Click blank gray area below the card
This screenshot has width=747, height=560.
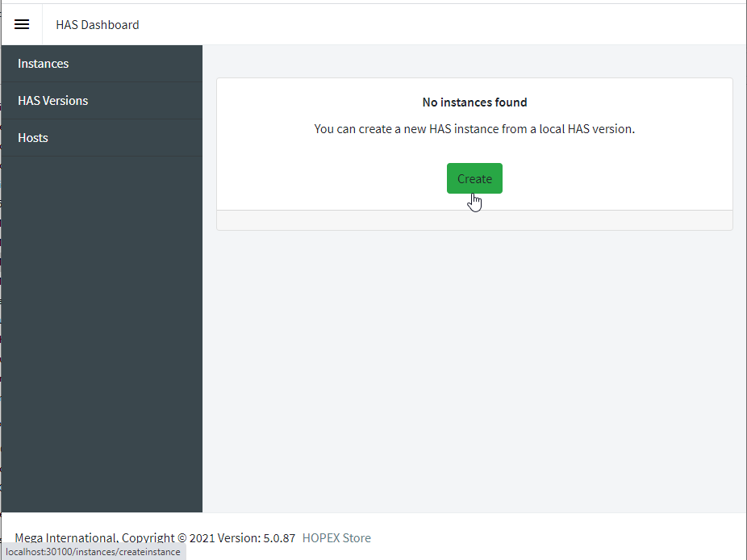click(x=474, y=363)
